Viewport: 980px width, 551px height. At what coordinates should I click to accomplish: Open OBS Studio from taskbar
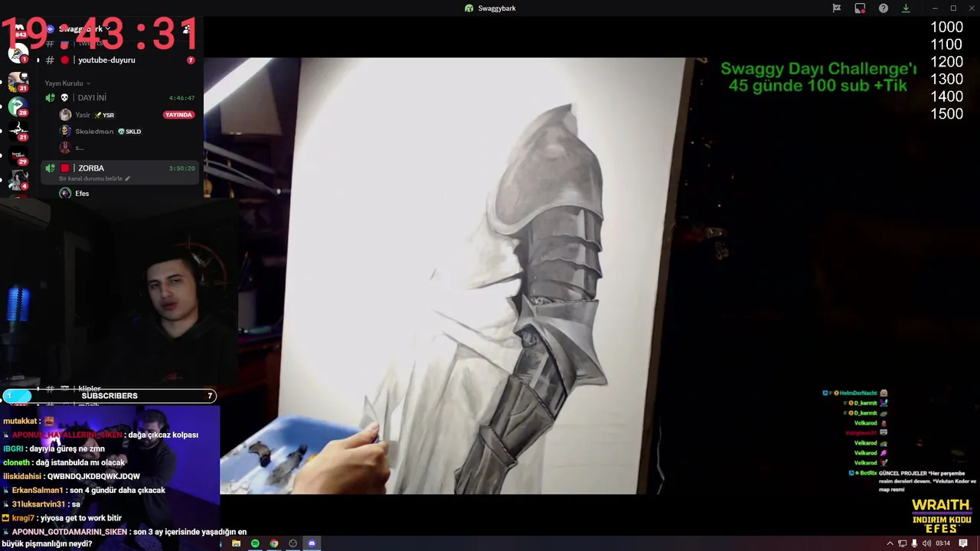tap(292, 543)
